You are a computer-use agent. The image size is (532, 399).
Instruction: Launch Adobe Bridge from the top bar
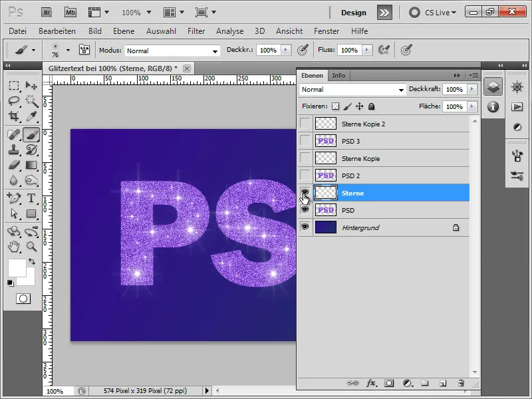tap(47, 13)
